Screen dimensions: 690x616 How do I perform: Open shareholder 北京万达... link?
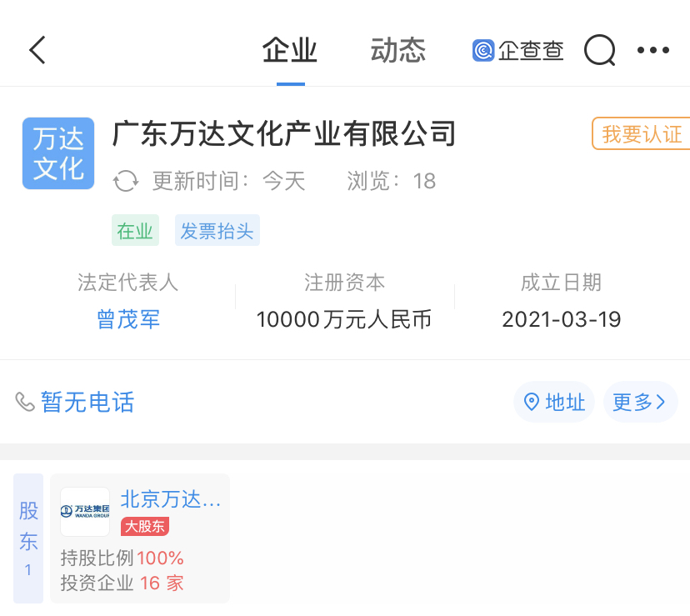(x=171, y=499)
